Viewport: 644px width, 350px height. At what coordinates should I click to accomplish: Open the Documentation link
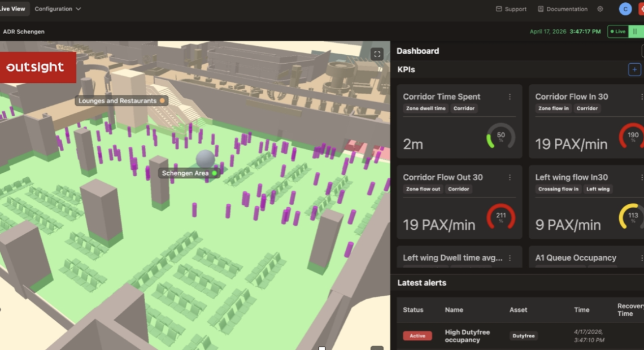pyautogui.click(x=562, y=9)
